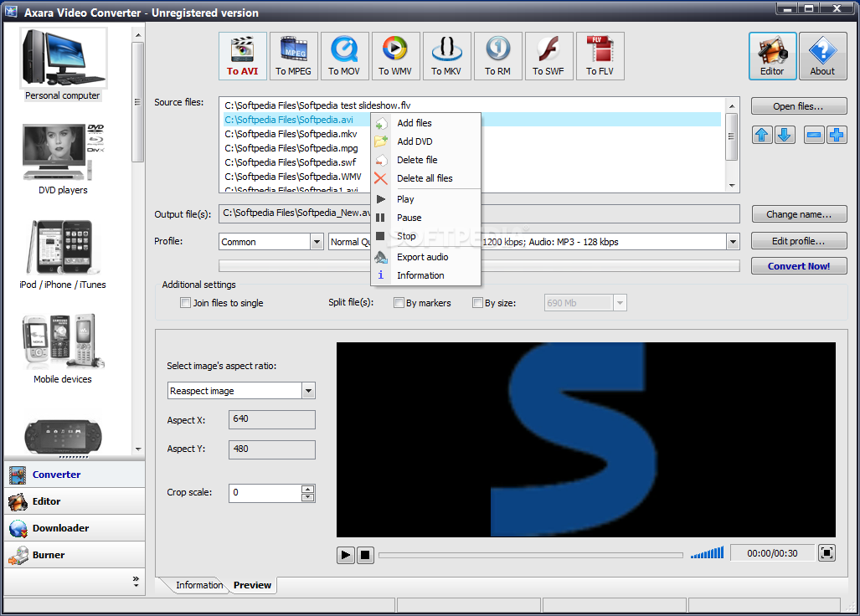Move selected file down with blue arrow
This screenshot has width=860, height=616.
point(785,135)
